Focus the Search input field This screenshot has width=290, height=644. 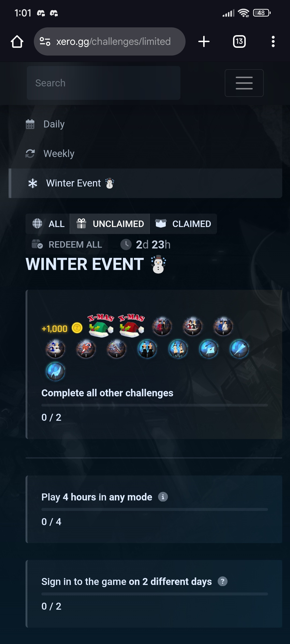point(104,83)
